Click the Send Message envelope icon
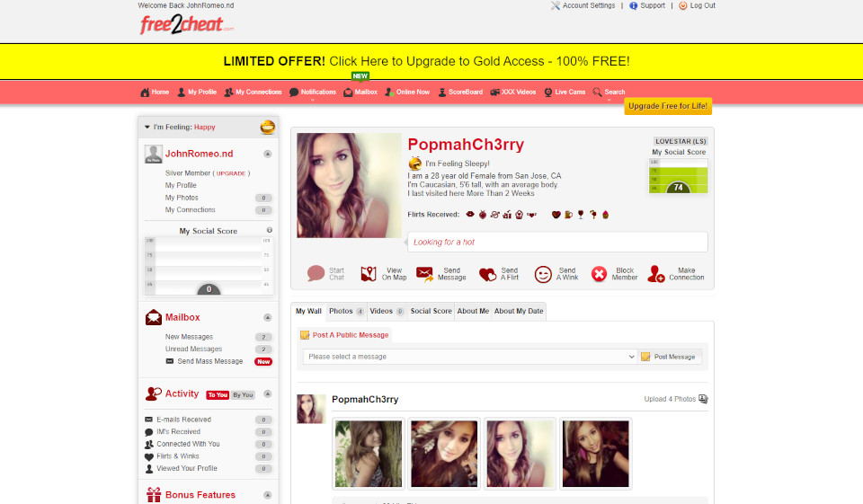The image size is (863, 504). point(425,274)
